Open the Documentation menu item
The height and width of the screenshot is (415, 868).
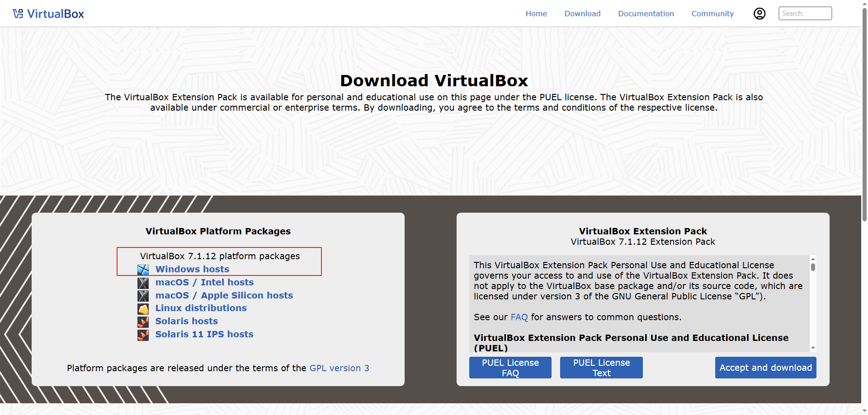(x=646, y=14)
